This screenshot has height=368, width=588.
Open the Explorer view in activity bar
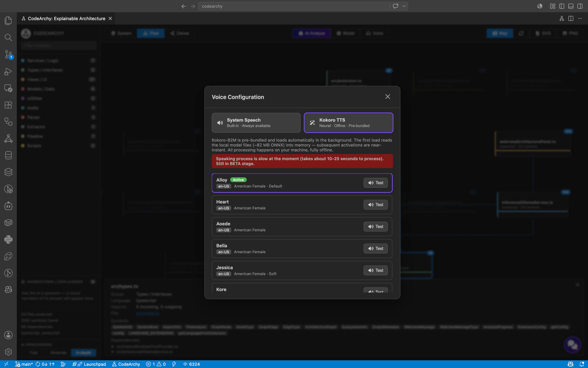pos(8,21)
